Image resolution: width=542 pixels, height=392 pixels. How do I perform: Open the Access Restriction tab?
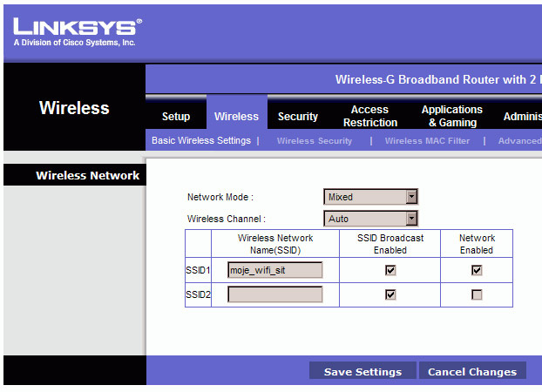coord(369,116)
